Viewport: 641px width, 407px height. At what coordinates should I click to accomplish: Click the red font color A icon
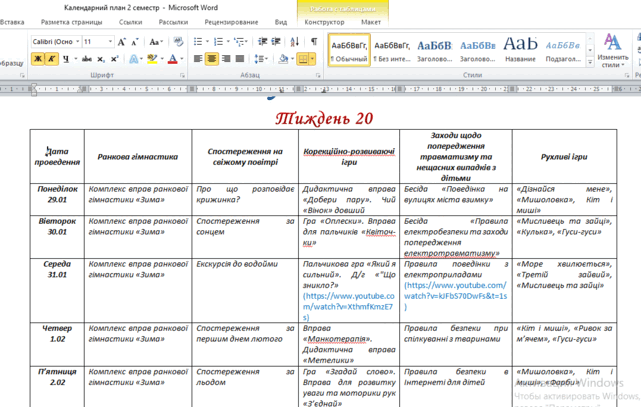point(173,59)
